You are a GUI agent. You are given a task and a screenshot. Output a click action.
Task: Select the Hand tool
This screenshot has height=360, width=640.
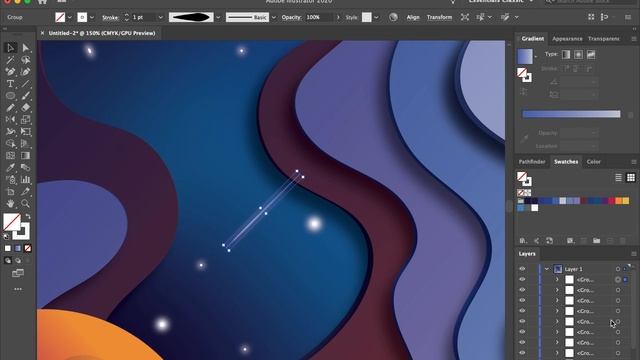click(x=10, y=203)
